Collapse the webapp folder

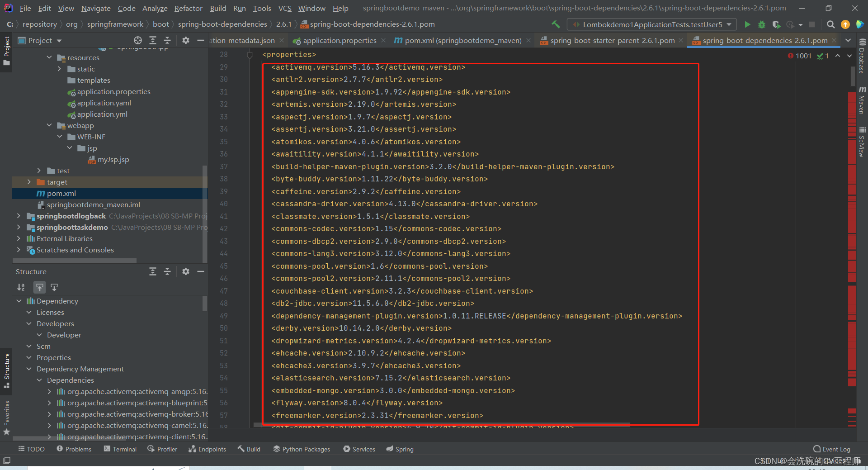coord(49,125)
